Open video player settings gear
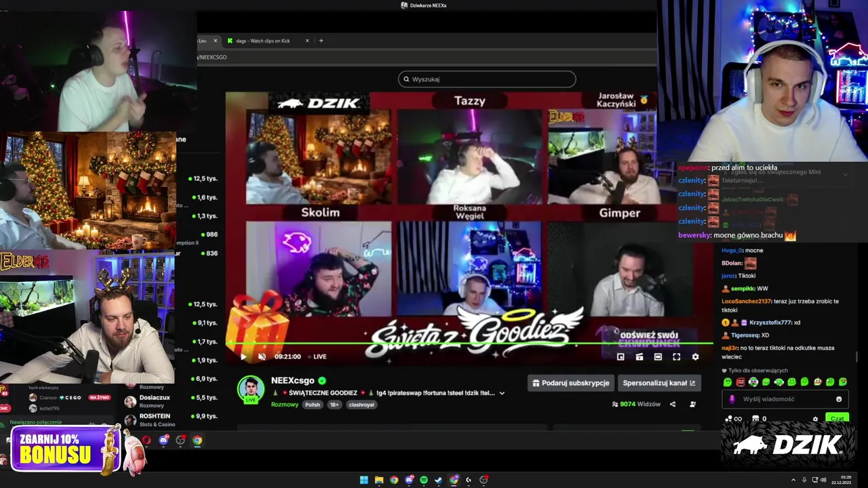Screen dimensions: 868x488 point(695,357)
